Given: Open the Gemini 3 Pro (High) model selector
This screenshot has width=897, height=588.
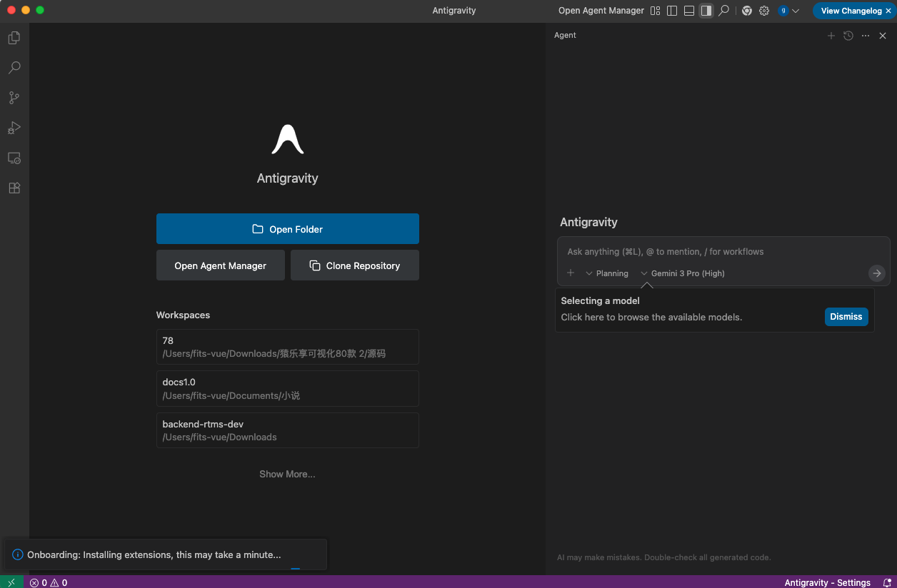Looking at the screenshot, I should pyautogui.click(x=683, y=273).
